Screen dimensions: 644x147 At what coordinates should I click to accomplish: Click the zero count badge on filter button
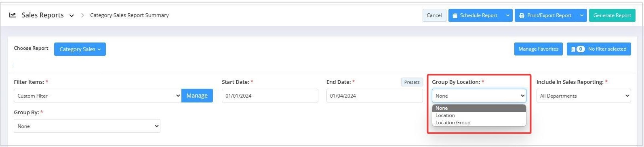click(x=581, y=49)
